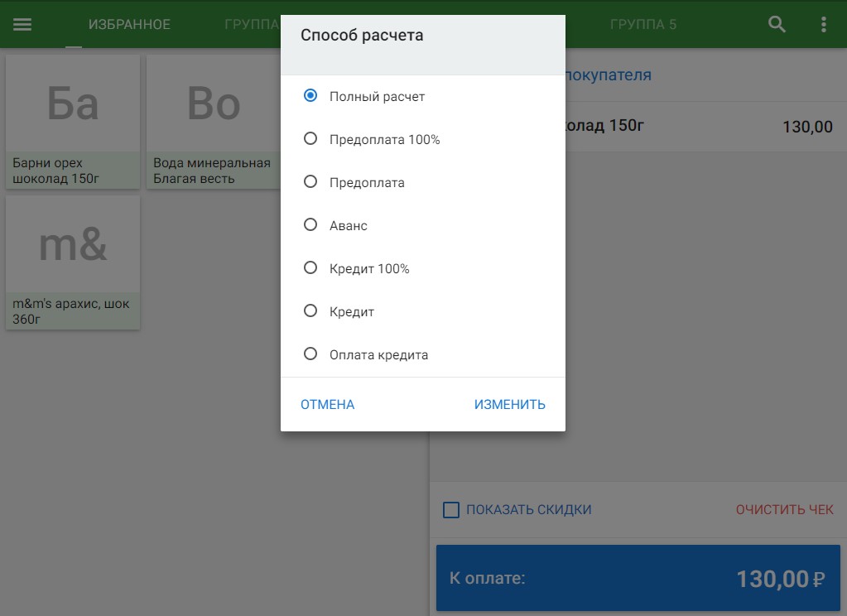Switch to the ИЗБРАННОЕ tab
The width and height of the screenshot is (847, 616).
(x=129, y=24)
